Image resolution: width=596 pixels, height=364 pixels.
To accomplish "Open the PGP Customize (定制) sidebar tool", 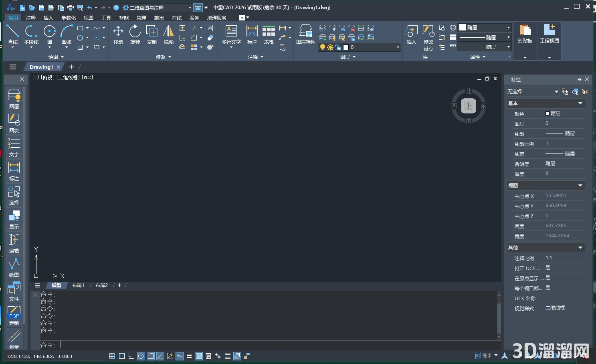I will click(14, 315).
